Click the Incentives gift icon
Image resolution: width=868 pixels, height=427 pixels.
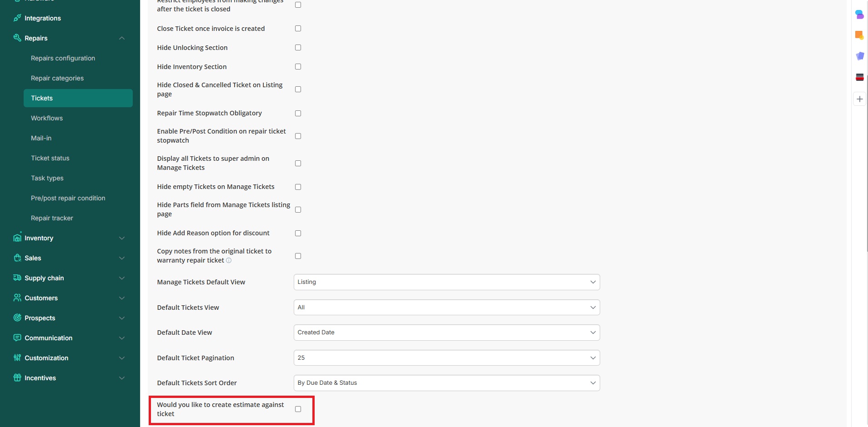17,377
